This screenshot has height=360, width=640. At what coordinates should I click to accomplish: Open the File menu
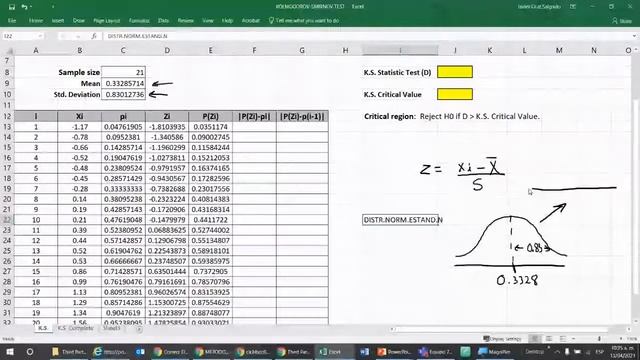(x=12, y=20)
